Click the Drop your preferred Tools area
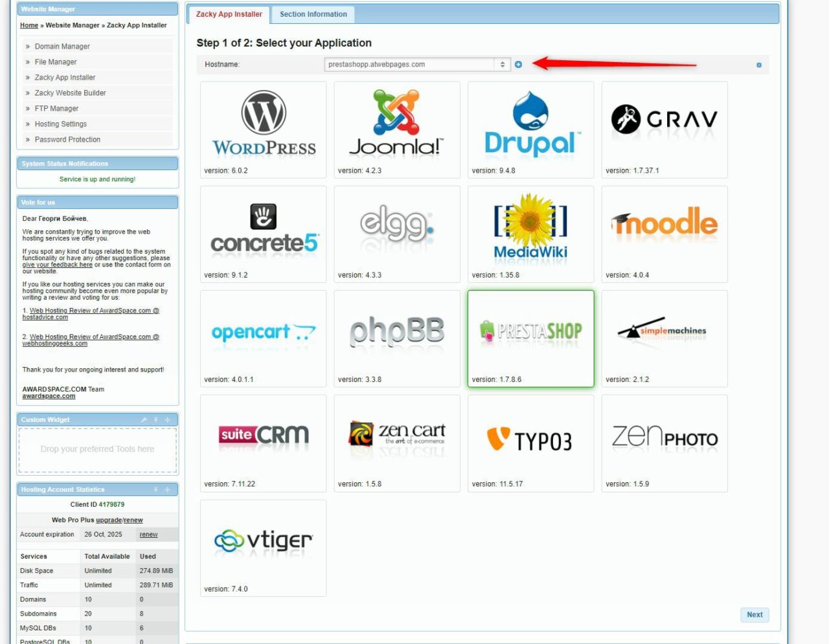The height and width of the screenshot is (644, 829). 97,449
